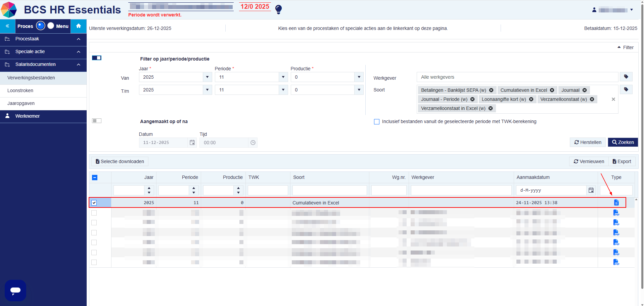Click the TWK column filter field
The width and height of the screenshot is (644, 306).
pyautogui.click(x=268, y=190)
